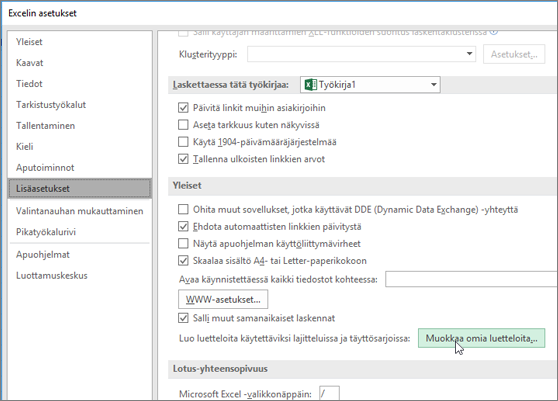
Task: Enable Käytä 1904-päivämääräjärjestelmää checkbox
Action: [183, 142]
